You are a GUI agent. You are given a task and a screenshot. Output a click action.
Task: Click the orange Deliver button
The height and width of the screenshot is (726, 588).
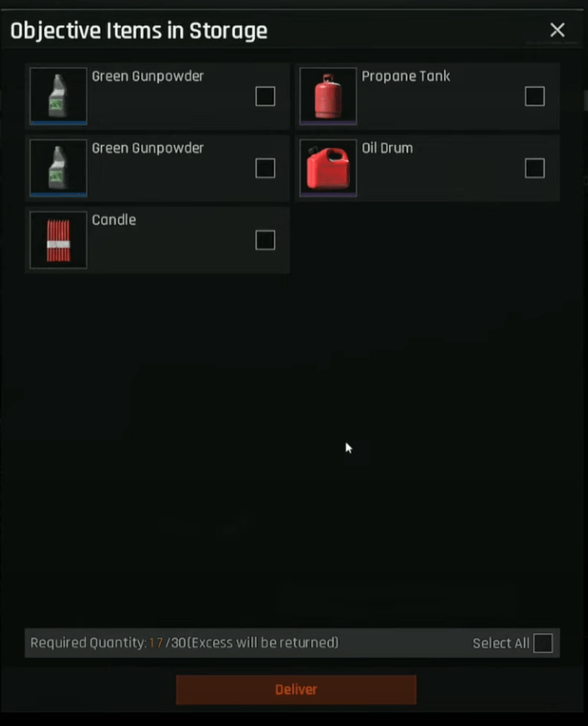click(x=296, y=689)
